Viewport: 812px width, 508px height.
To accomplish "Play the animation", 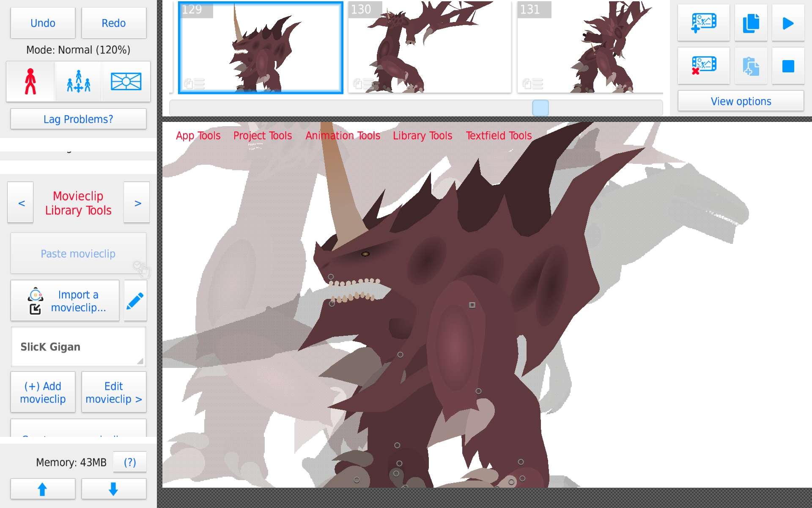I will coord(787,23).
